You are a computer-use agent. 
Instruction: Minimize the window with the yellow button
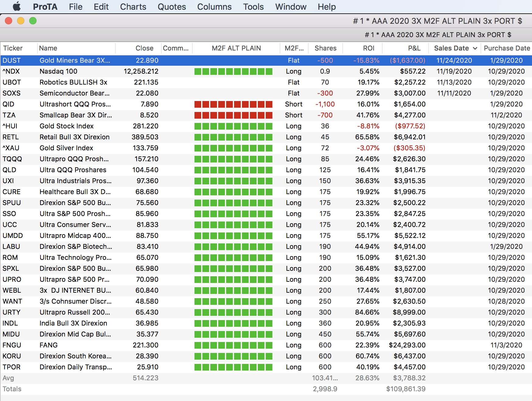click(x=21, y=21)
